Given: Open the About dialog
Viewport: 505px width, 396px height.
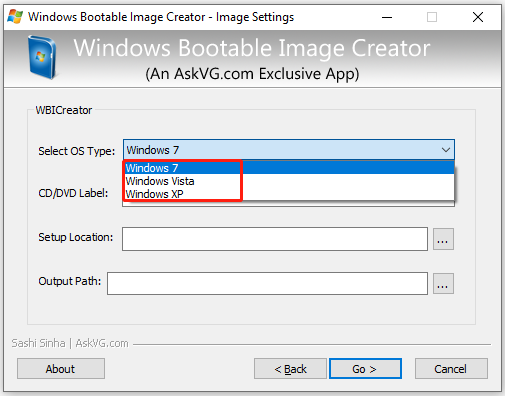Looking at the screenshot, I should coord(61,369).
